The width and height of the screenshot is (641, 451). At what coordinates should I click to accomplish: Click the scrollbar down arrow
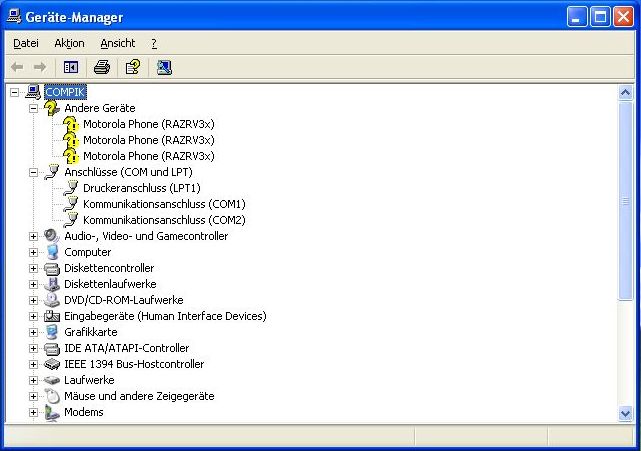point(625,414)
